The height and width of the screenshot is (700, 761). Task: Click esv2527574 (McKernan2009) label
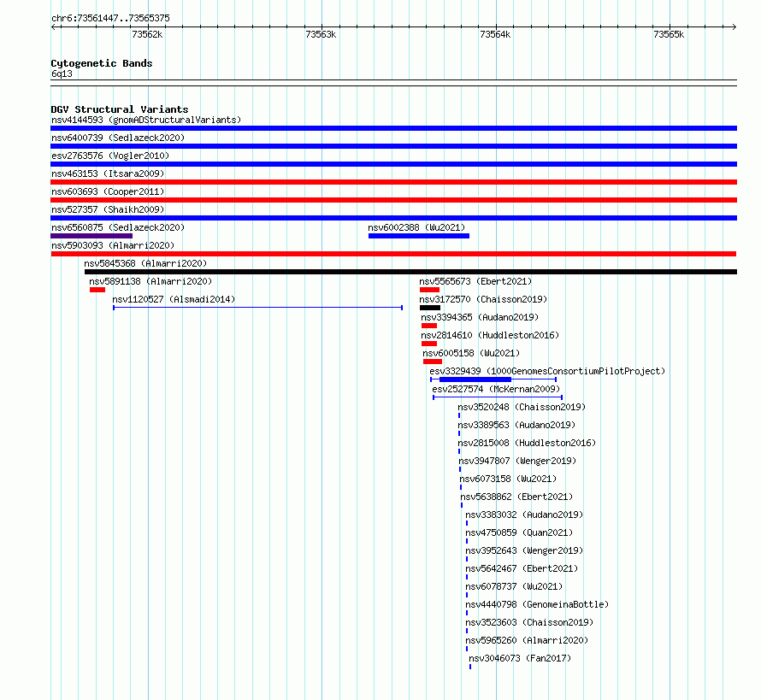tap(496, 389)
